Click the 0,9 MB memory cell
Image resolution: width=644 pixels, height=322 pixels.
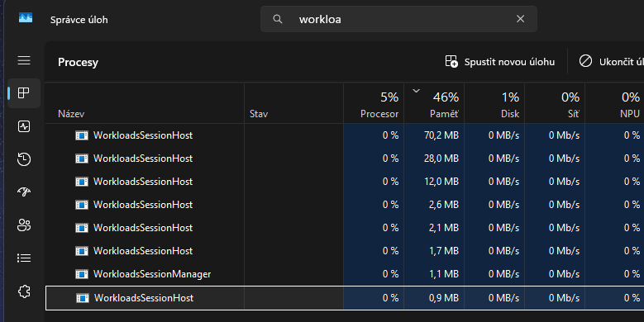(434, 298)
